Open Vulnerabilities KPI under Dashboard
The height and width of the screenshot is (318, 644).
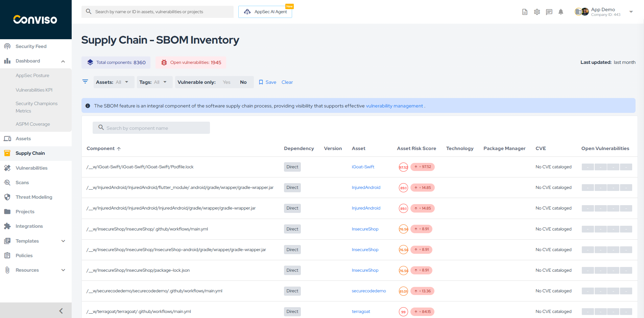(x=34, y=90)
